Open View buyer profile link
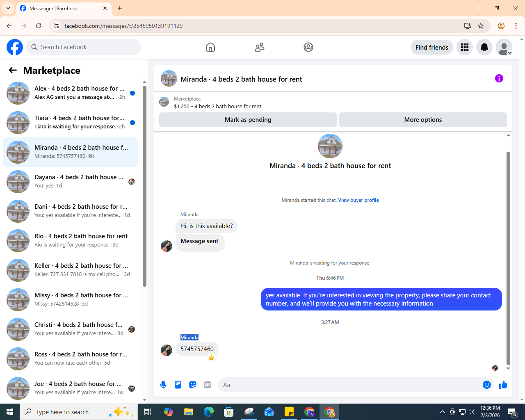 coord(358,200)
